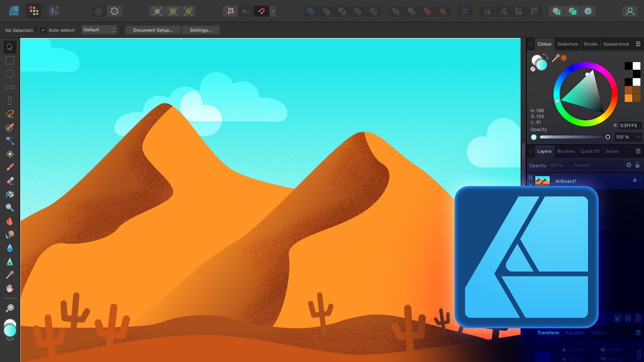Select the Pixel tool

point(10,154)
